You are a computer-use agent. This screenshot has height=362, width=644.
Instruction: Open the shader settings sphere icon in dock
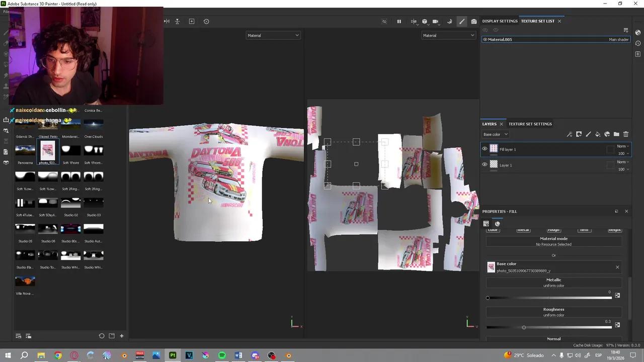point(637,32)
